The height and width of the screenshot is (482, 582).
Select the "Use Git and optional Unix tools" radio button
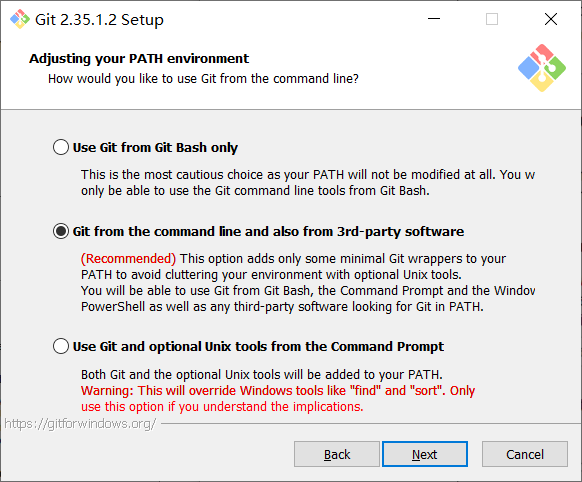point(61,346)
